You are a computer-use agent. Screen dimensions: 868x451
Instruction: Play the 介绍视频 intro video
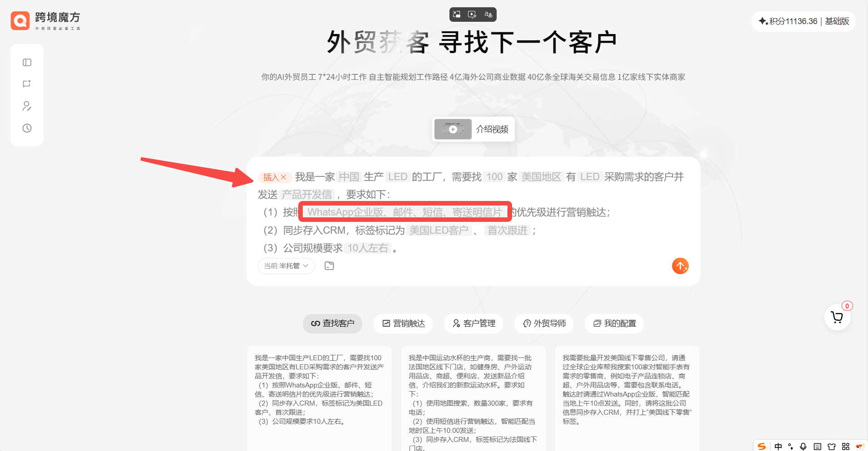click(453, 129)
